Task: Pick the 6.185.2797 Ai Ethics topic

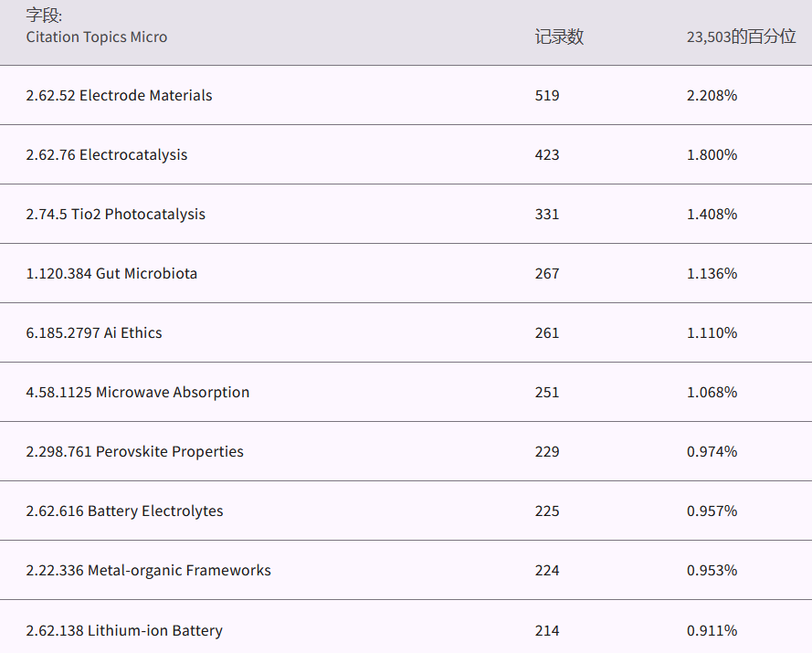Action: coord(94,333)
